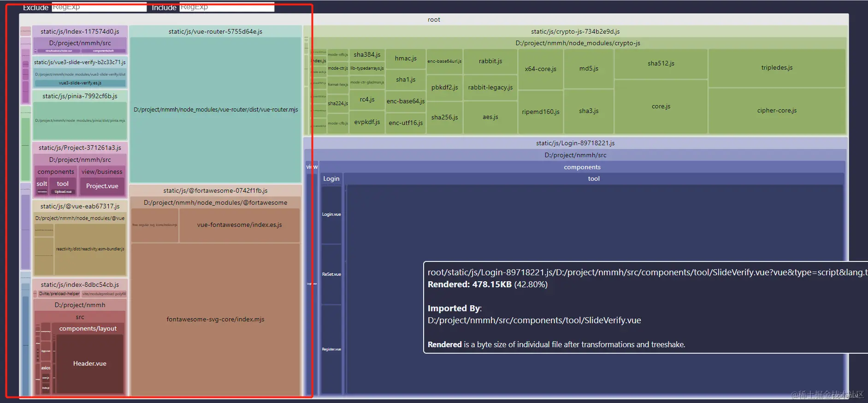Click the Include RegExp input field
Viewport: 868px width, 403px height.
click(x=227, y=7)
